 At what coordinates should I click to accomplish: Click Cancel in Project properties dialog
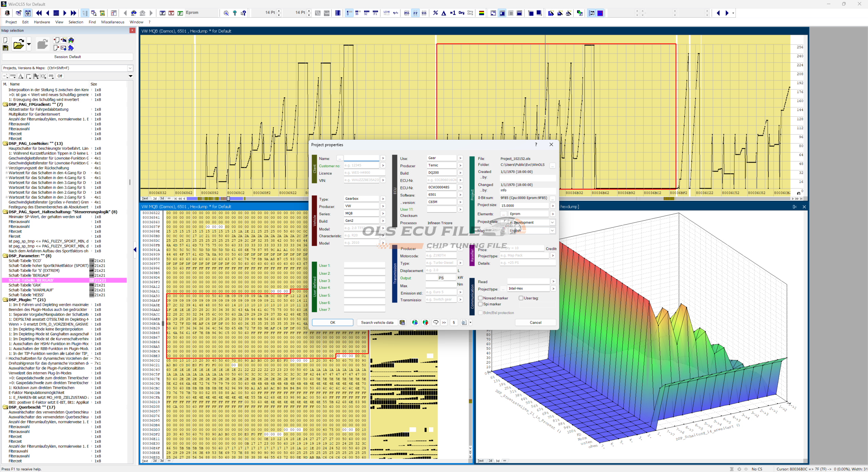pos(536,322)
